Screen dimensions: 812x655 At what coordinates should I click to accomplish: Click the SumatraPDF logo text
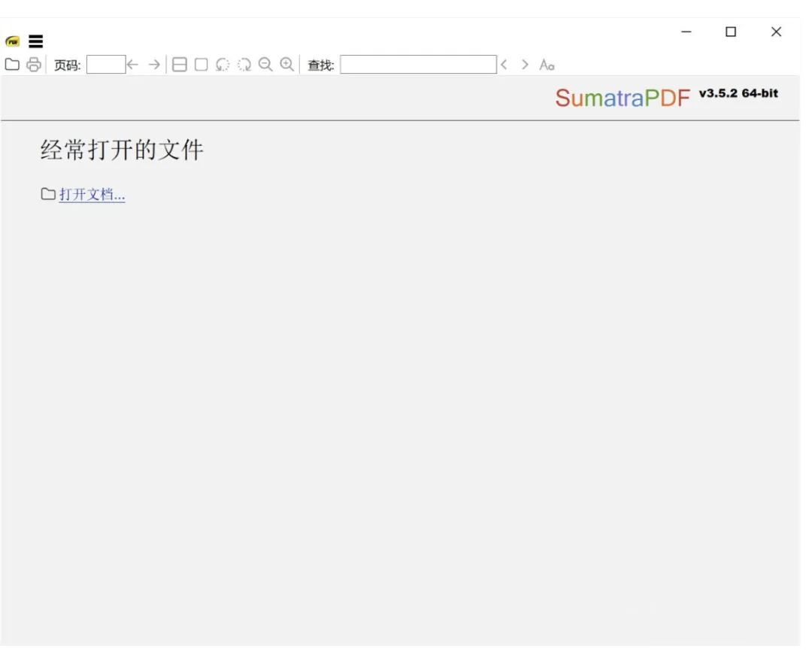click(623, 98)
